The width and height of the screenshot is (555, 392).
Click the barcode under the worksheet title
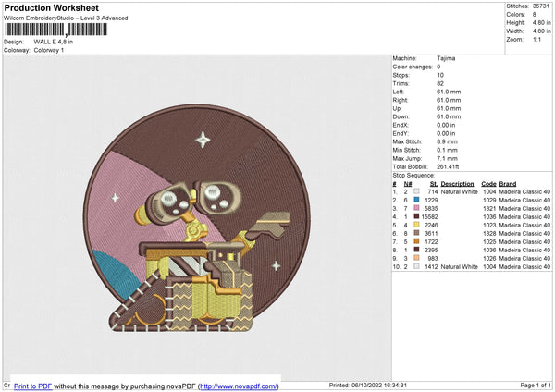click(x=55, y=30)
